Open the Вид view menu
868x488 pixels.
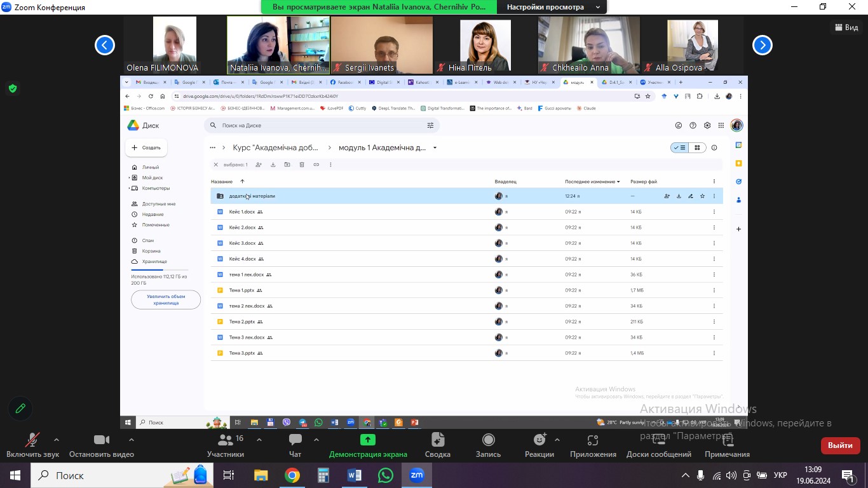tap(846, 27)
